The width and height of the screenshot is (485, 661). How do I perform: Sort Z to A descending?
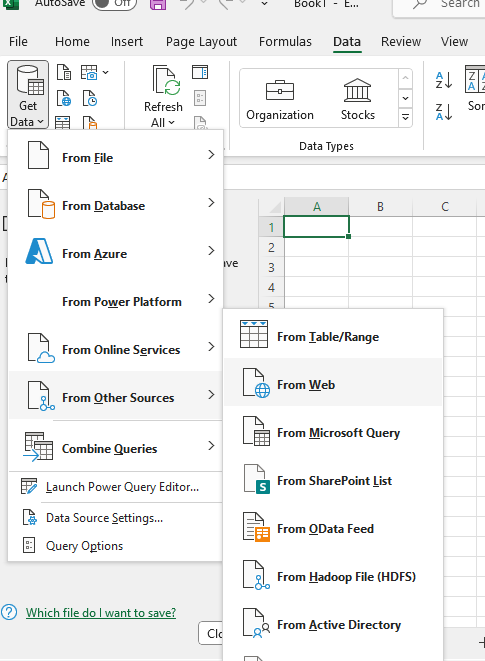click(444, 112)
